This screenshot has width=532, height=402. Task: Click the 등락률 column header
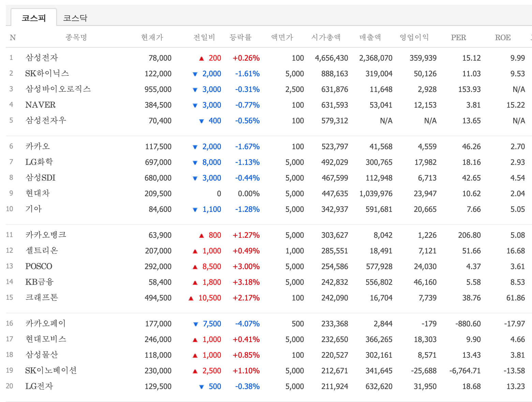240,37
